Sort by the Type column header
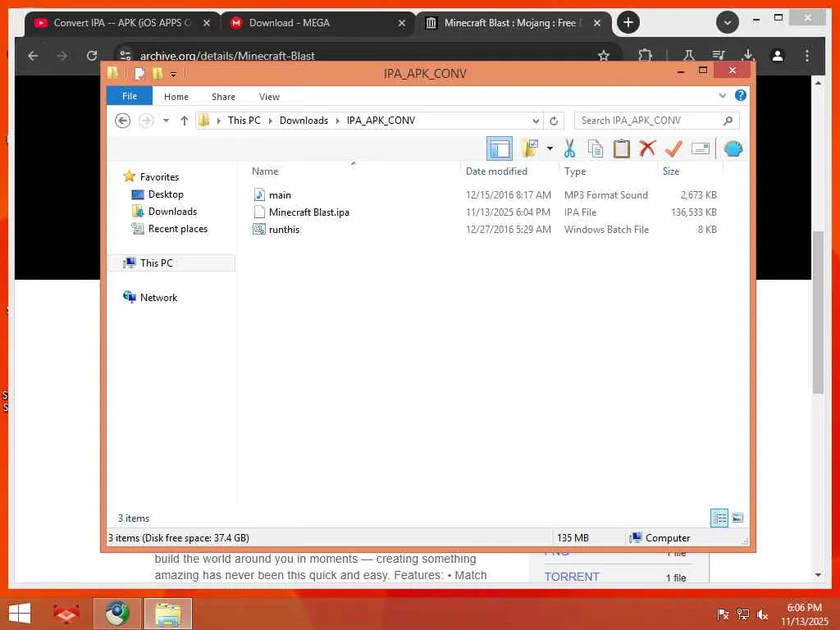The height and width of the screenshot is (630, 840). click(x=575, y=171)
